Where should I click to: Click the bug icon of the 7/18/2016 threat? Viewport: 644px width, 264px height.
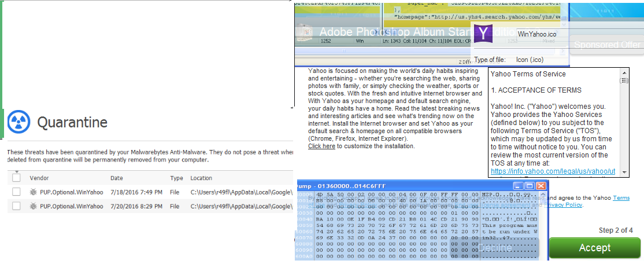point(34,192)
